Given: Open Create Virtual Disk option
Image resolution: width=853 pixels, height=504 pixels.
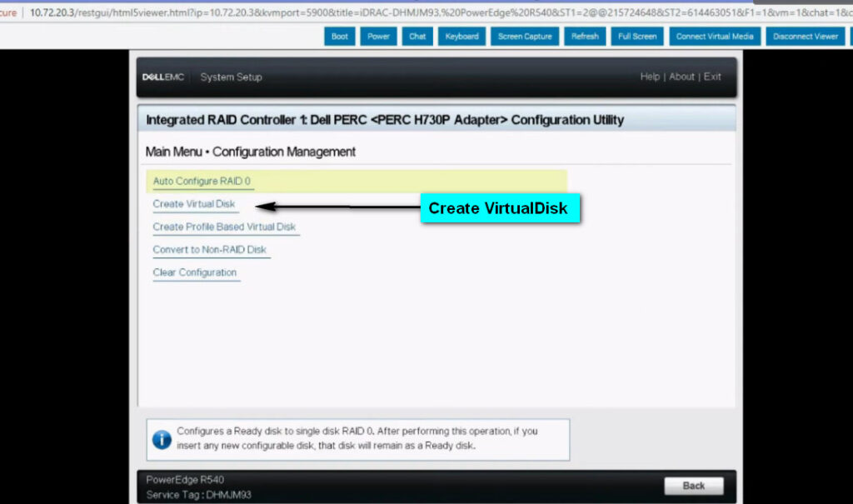Looking at the screenshot, I should tap(193, 204).
